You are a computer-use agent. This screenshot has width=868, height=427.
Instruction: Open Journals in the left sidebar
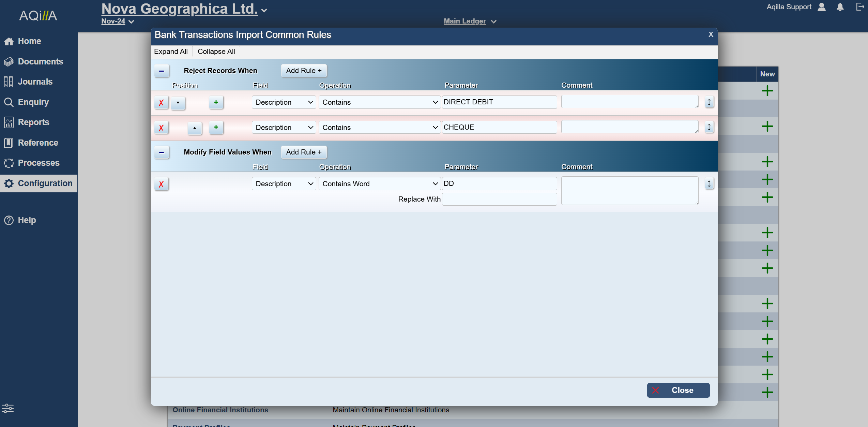point(35,82)
